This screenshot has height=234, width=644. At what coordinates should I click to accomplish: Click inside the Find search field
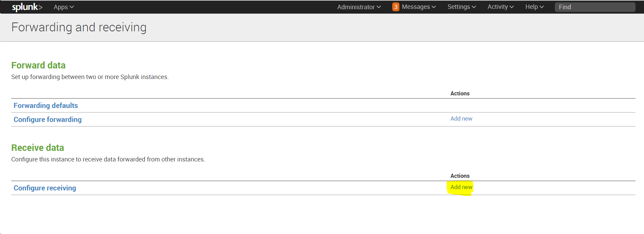(595, 7)
